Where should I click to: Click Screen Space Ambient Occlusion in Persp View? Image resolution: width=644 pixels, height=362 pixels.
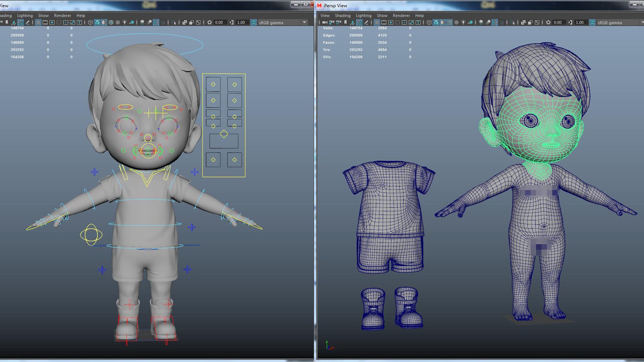[x=481, y=22]
